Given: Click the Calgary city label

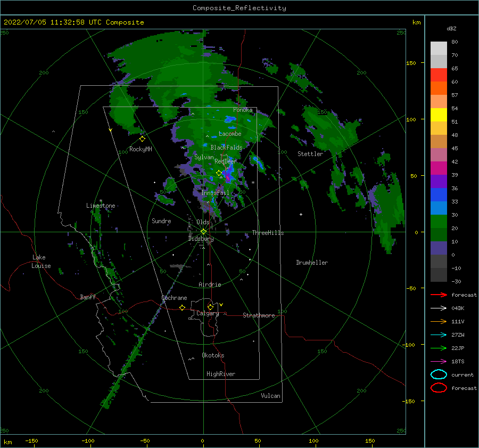Looking at the screenshot, I should pos(208,313).
